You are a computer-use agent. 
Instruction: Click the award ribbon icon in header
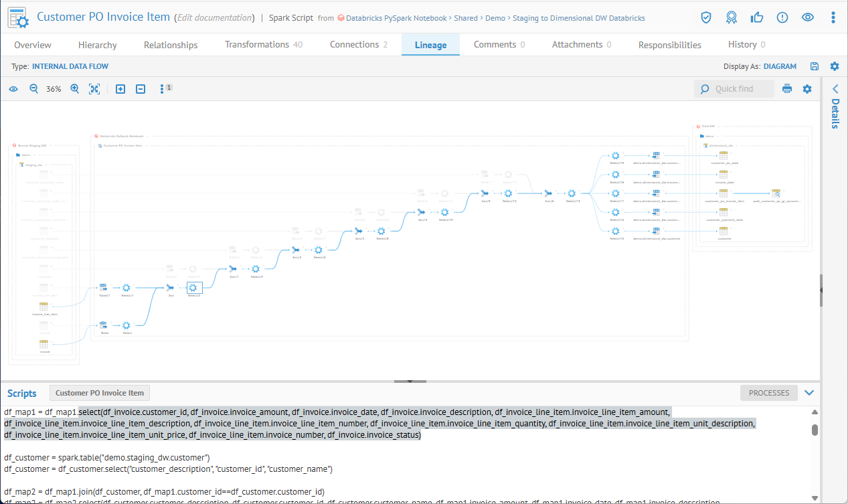pyautogui.click(x=732, y=17)
